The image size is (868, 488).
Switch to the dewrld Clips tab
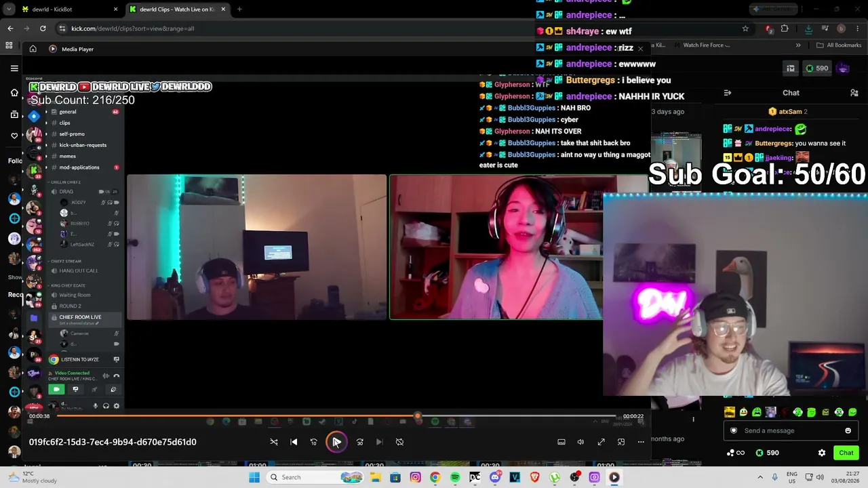176,9
